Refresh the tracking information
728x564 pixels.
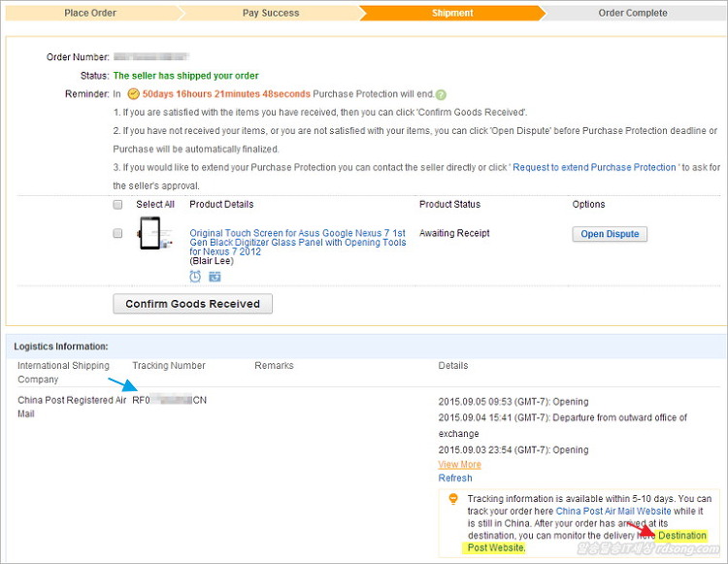tap(455, 479)
